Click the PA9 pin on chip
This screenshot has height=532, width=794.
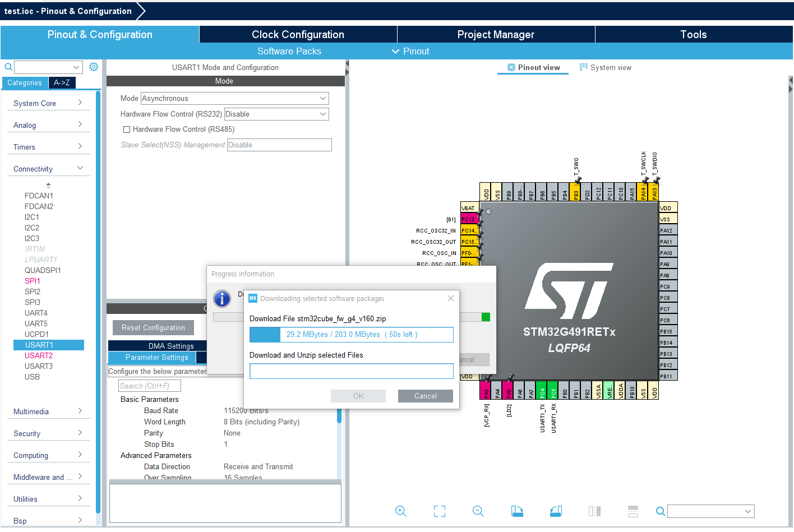668,264
